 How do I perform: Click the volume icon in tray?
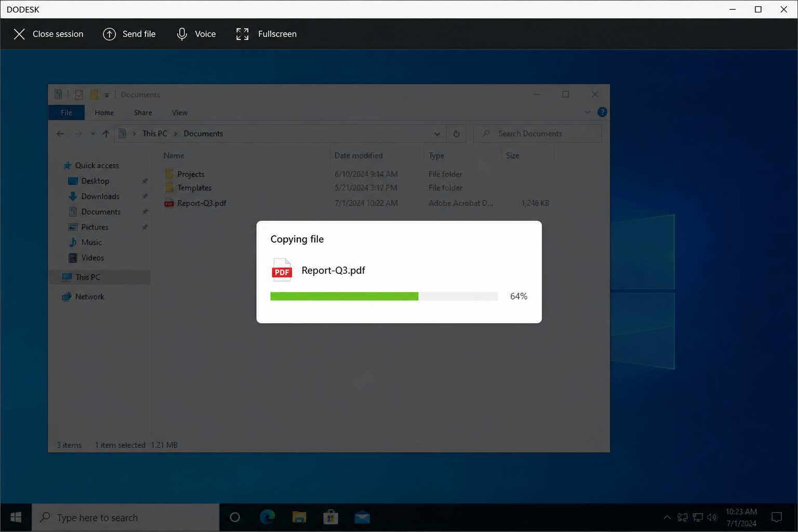tap(712, 517)
